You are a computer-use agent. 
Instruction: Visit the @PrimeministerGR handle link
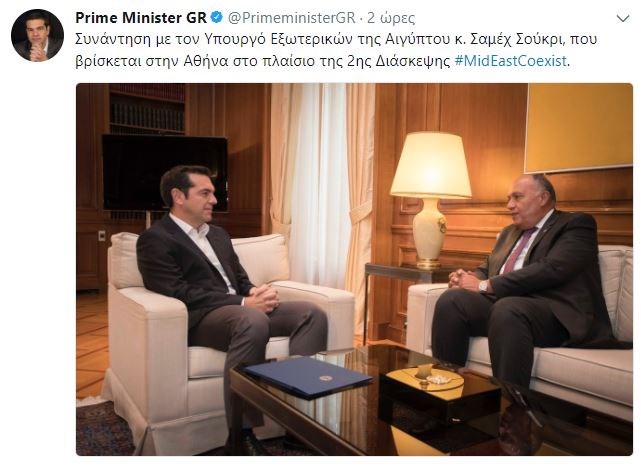[x=291, y=18]
